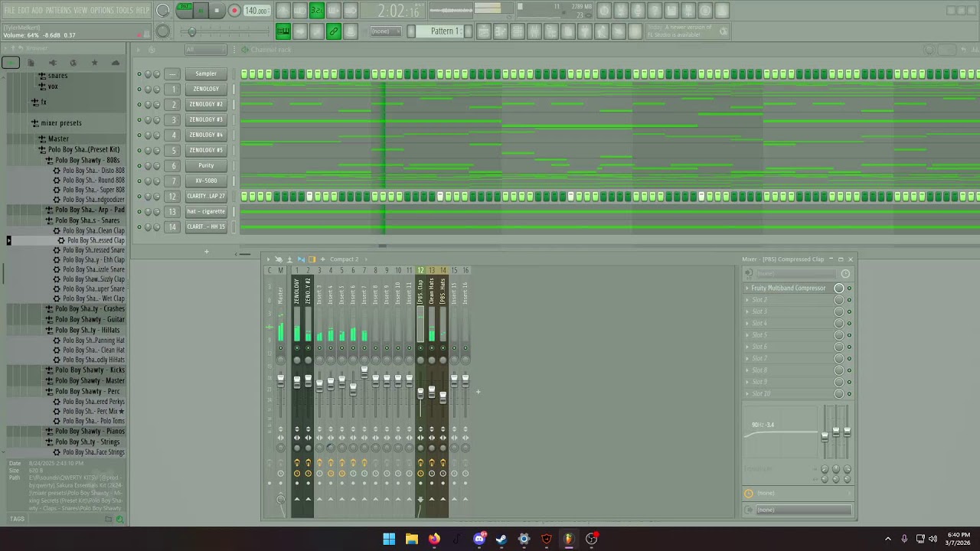Stop playback with the Stop button
The height and width of the screenshot is (551, 980).
tap(217, 11)
